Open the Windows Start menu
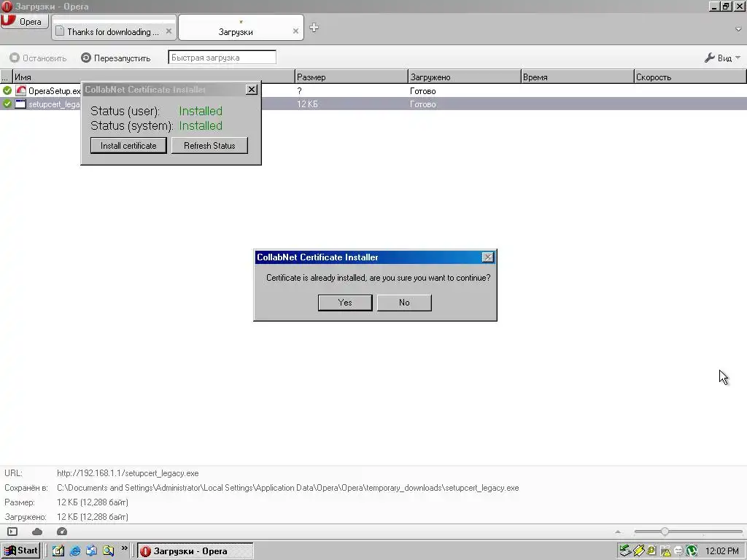 20,551
